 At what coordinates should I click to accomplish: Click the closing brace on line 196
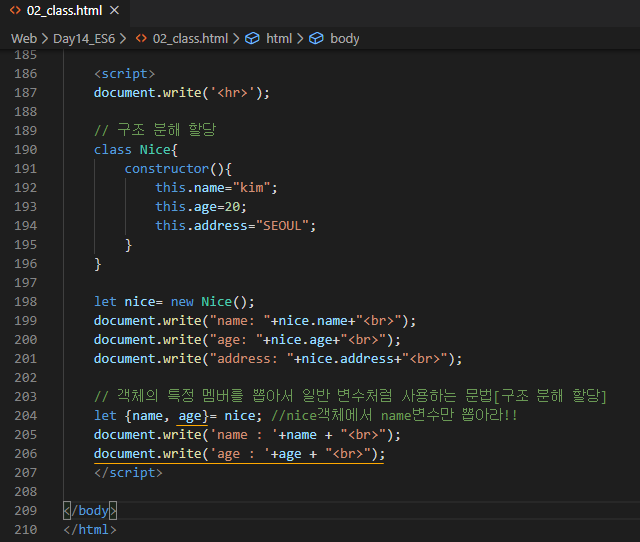point(98,264)
